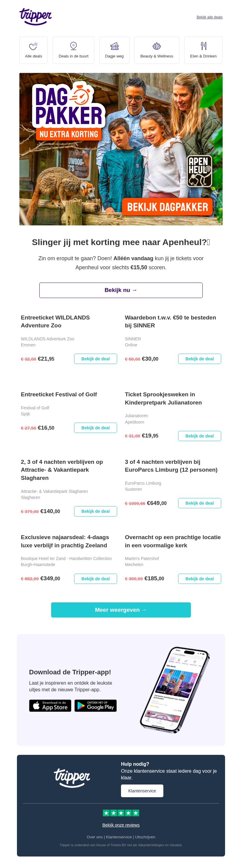This screenshot has height=868, width=242.
Task: Open Deals in de buurt location icon
Action: pos(73,46)
